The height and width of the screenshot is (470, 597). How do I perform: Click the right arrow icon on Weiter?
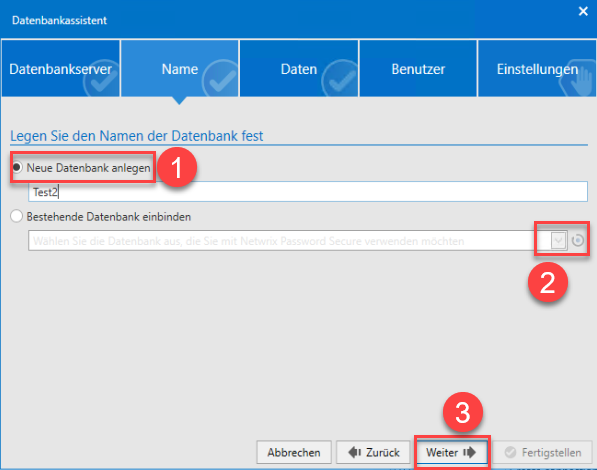click(x=469, y=452)
